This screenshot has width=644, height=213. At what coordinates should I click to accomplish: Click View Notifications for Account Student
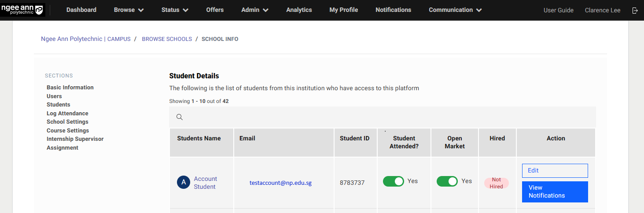(x=555, y=191)
